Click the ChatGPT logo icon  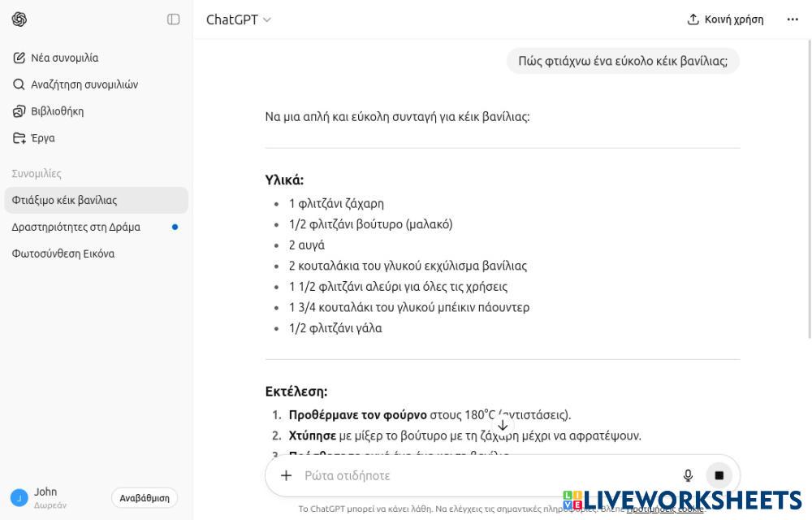pos(19,19)
